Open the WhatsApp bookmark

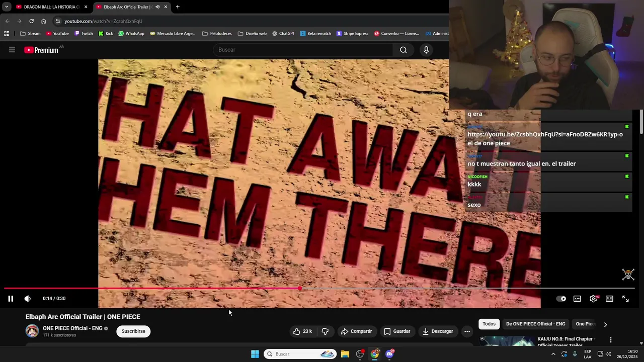(x=131, y=34)
